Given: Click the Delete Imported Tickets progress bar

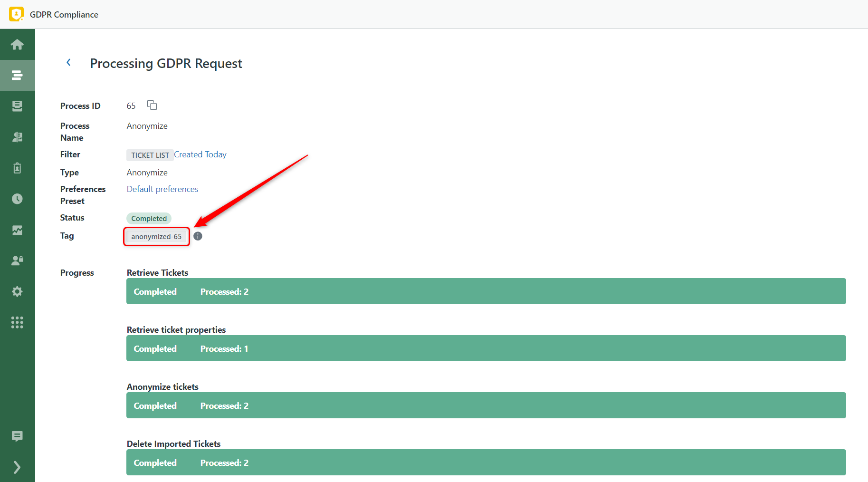Looking at the screenshot, I should tap(486, 463).
